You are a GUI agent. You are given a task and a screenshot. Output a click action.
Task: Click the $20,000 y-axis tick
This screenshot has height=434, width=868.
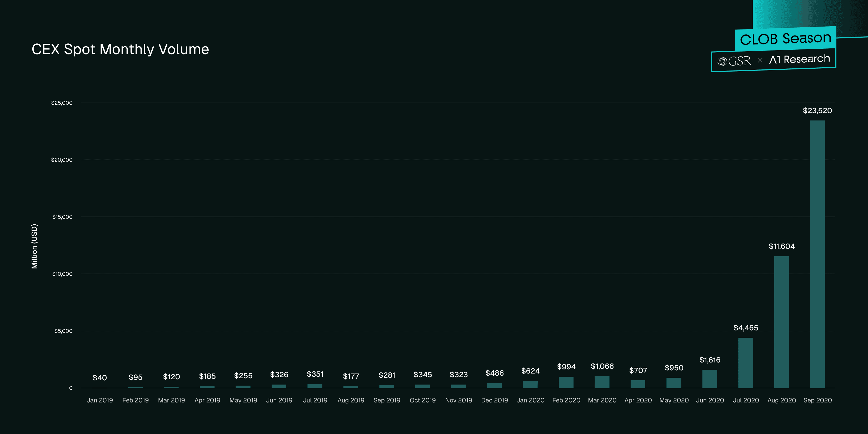[x=62, y=160]
